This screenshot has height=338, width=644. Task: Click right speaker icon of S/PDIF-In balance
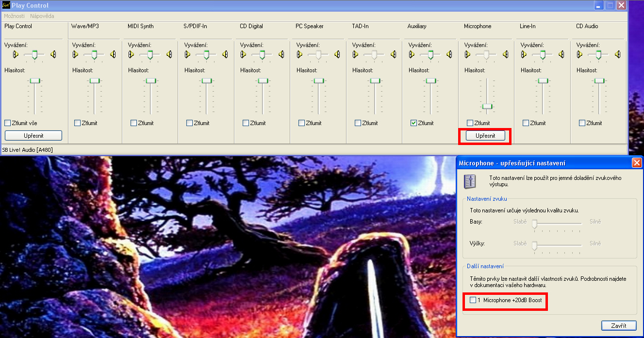click(x=225, y=54)
